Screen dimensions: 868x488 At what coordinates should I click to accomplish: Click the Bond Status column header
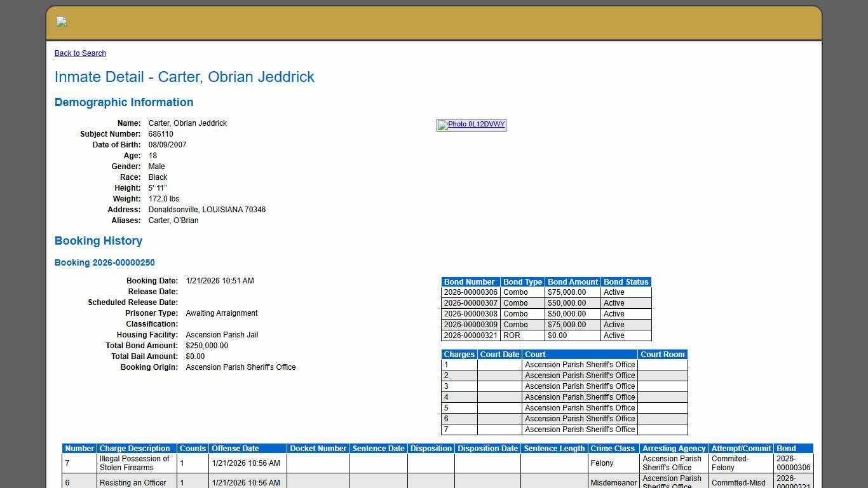(625, 282)
